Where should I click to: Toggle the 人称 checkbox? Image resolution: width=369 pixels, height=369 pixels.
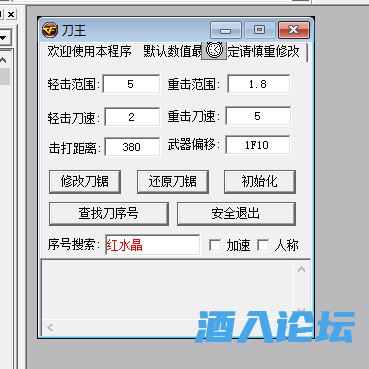click(263, 246)
